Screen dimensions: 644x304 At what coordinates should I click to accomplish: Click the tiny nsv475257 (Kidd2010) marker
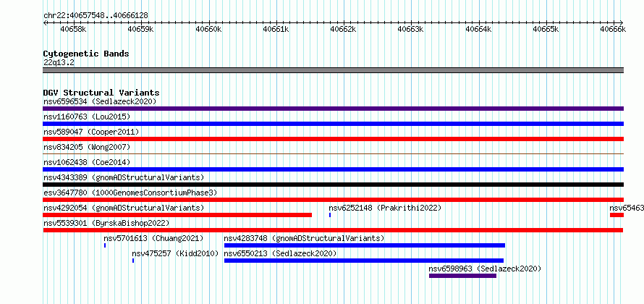(x=133, y=261)
